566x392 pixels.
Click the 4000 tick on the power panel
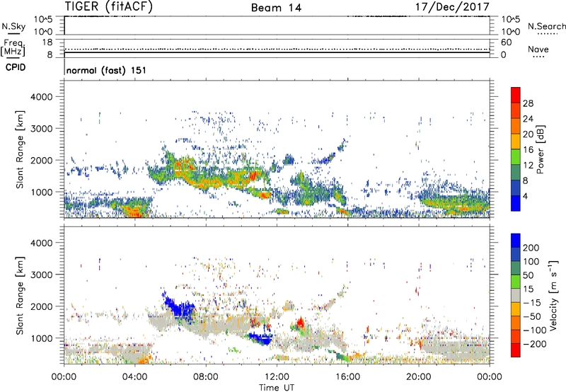pyautogui.click(x=42, y=97)
